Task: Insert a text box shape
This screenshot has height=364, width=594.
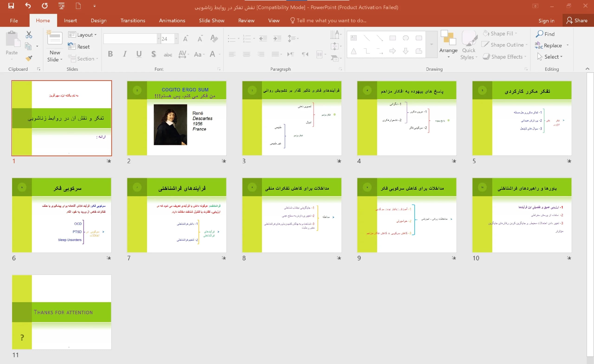Action: click(354, 38)
